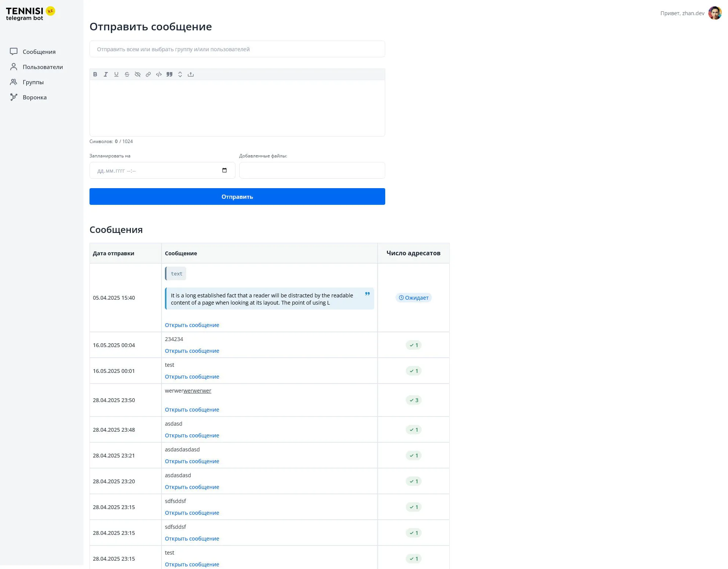This screenshot has height=569, width=728.
Task: Toggle bold formatting in editor
Action: pos(95,74)
